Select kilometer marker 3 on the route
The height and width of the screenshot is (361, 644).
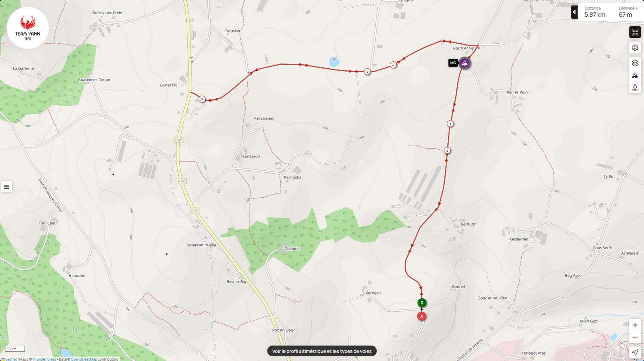click(202, 99)
